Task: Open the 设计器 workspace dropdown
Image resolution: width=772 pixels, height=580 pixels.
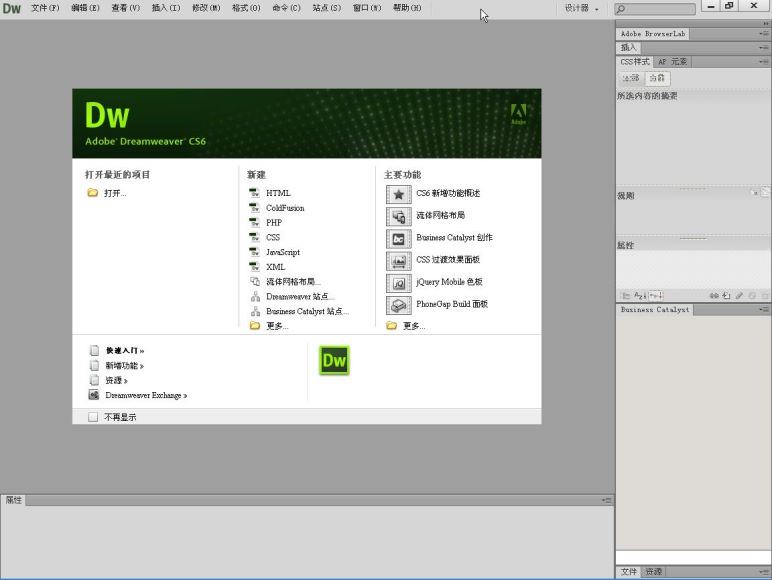Action: click(581, 8)
